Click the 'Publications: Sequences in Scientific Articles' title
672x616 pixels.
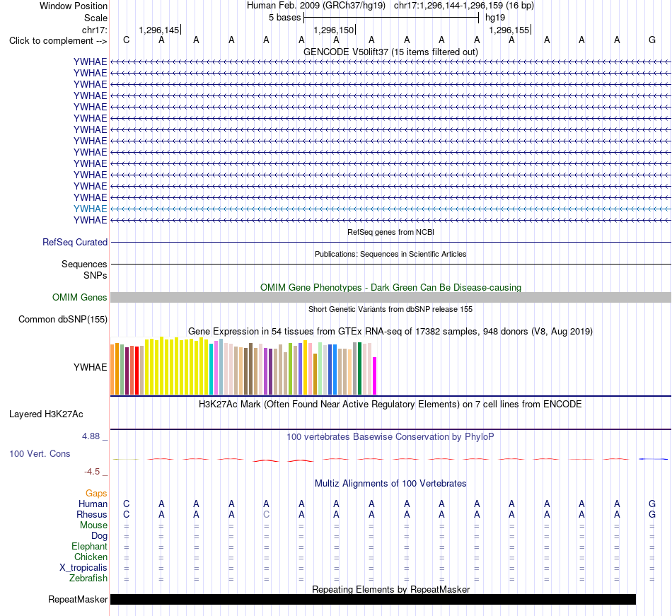[x=390, y=254]
